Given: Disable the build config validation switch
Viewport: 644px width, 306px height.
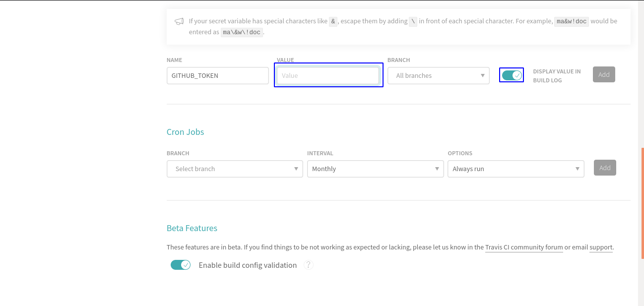Looking at the screenshot, I should pyautogui.click(x=181, y=265).
